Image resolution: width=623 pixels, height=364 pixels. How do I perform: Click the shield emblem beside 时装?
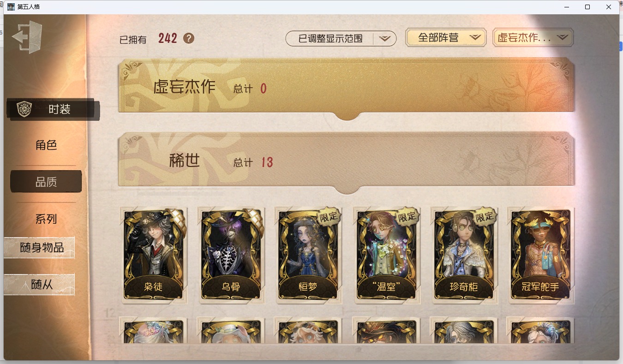pyautogui.click(x=24, y=109)
